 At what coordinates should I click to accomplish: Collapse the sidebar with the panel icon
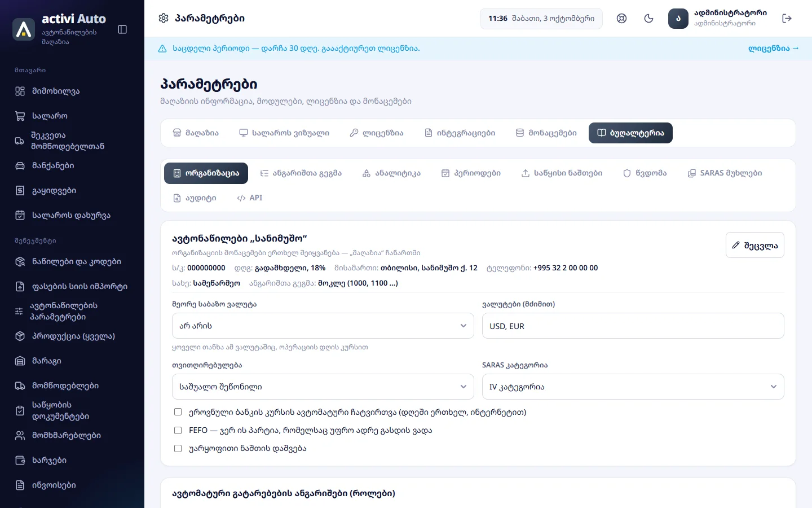point(122,29)
